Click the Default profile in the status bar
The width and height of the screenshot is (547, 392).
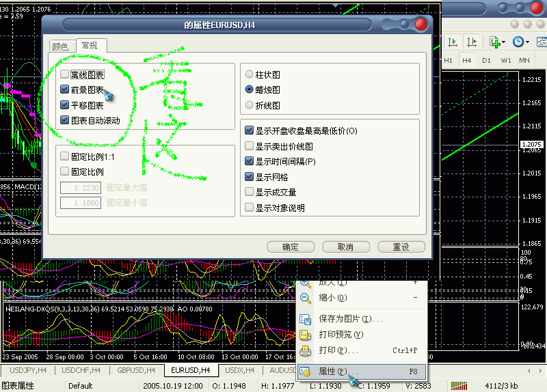tap(80, 386)
